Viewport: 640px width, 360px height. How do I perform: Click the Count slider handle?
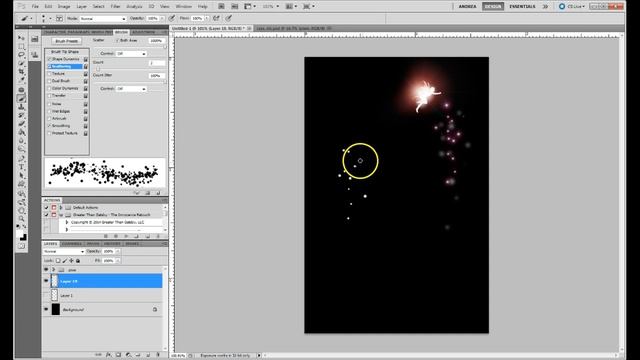pyautogui.click(x=98, y=69)
